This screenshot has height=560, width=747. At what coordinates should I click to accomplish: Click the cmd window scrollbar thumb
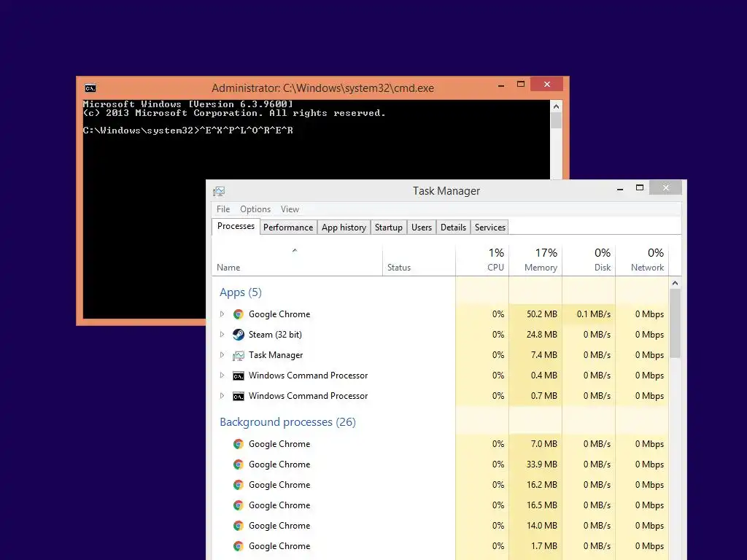click(x=556, y=120)
